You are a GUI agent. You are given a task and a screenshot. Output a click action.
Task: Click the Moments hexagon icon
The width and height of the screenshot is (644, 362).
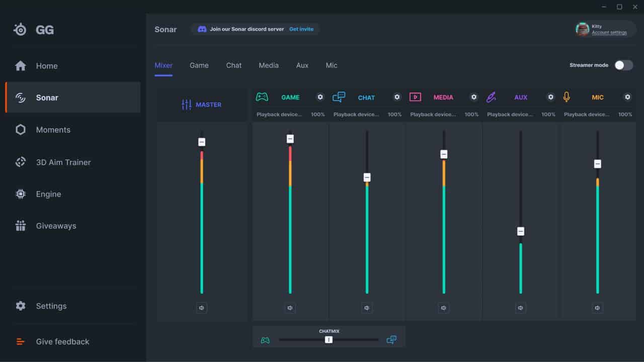tap(21, 130)
